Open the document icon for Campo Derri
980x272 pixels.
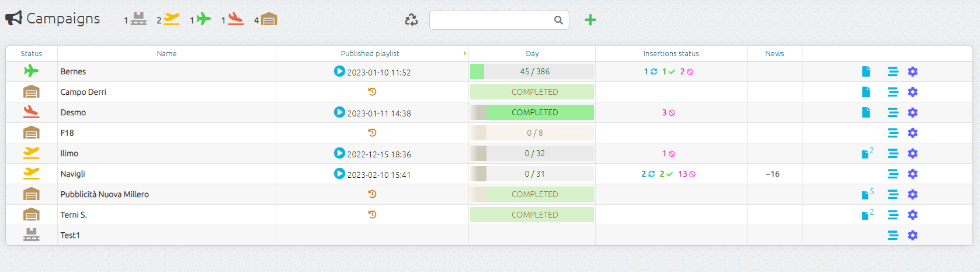tap(866, 92)
